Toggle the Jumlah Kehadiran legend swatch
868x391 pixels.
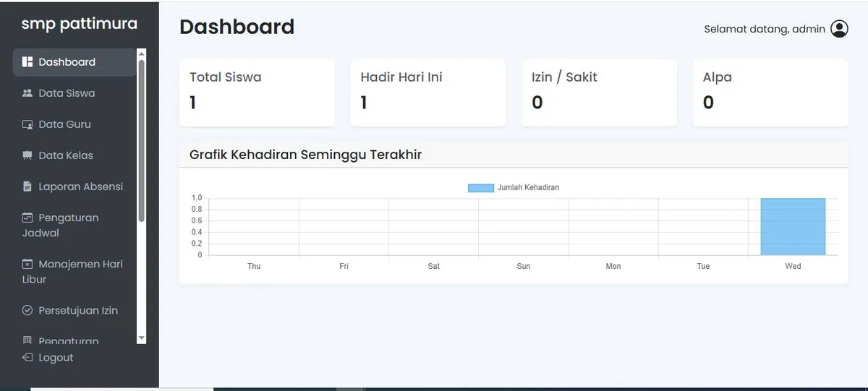[481, 188]
